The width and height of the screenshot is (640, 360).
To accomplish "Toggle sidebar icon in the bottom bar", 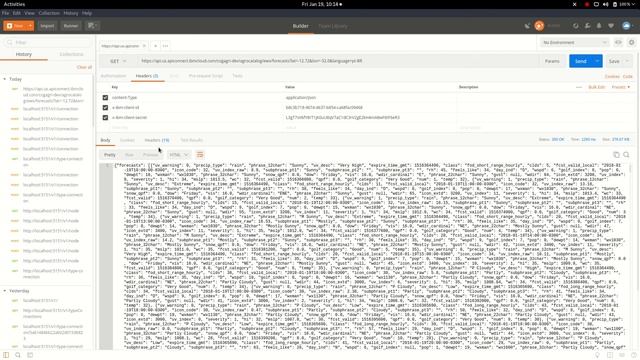I will [x=6, y=355].
